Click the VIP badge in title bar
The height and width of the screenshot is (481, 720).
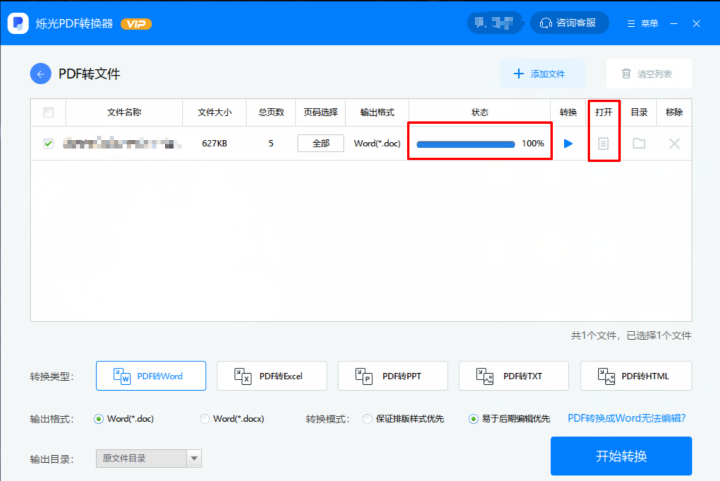pos(135,23)
